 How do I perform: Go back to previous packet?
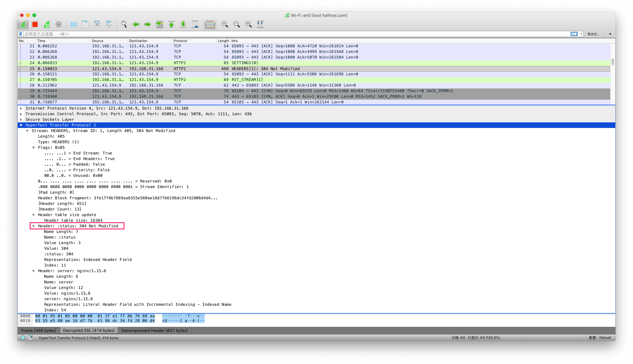coord(136,24)
